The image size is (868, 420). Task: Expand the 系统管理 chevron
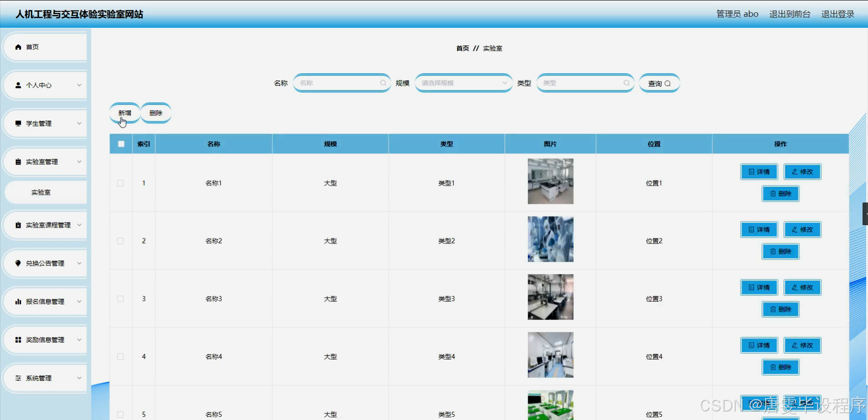tap(79, 378)
